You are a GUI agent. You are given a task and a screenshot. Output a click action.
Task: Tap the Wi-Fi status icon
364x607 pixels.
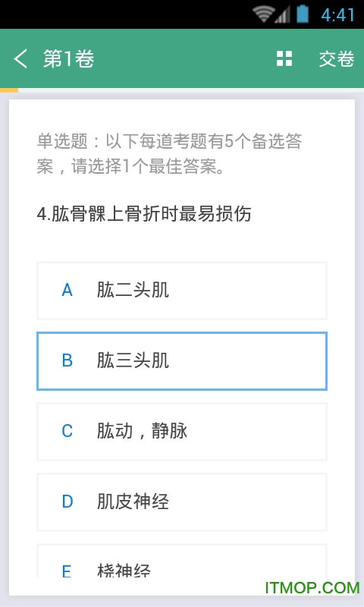coord(262,14)
